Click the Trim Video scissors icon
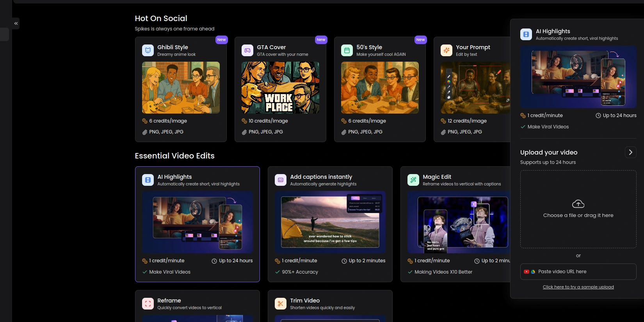The height and width of the screenshot is (322, 644). click(281, 304)
